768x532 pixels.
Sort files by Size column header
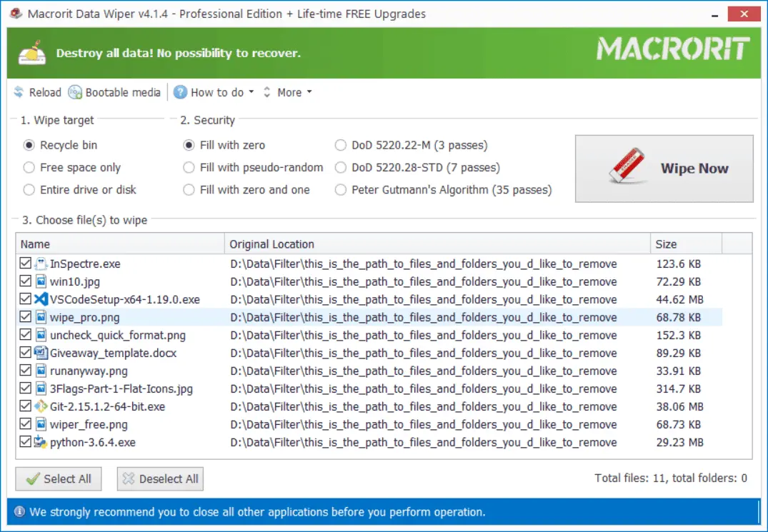(x=687, y=244)
